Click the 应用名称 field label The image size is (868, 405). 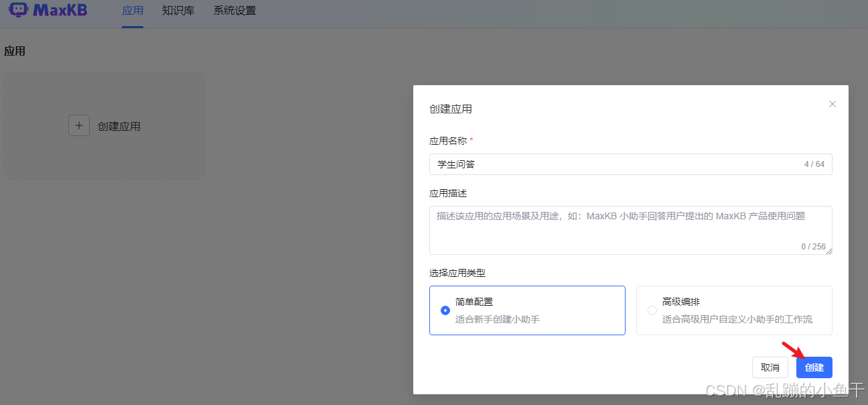point(448,141)
